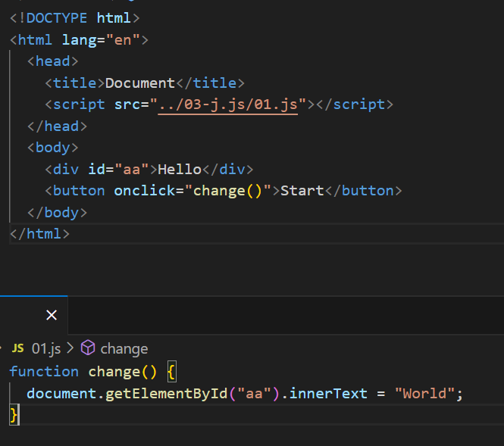The image size is (504, 446).
Task: Click the DOCTYPE declaration line
Action: [74, 17]
